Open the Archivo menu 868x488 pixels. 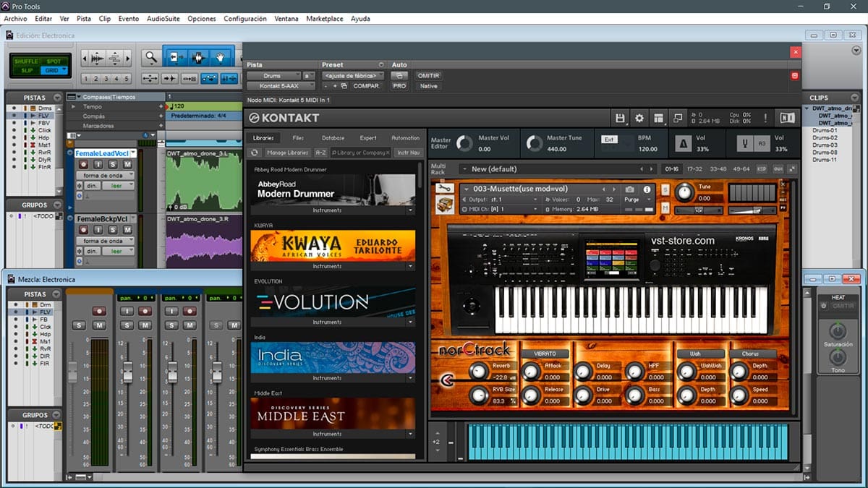tap(15, 19)
